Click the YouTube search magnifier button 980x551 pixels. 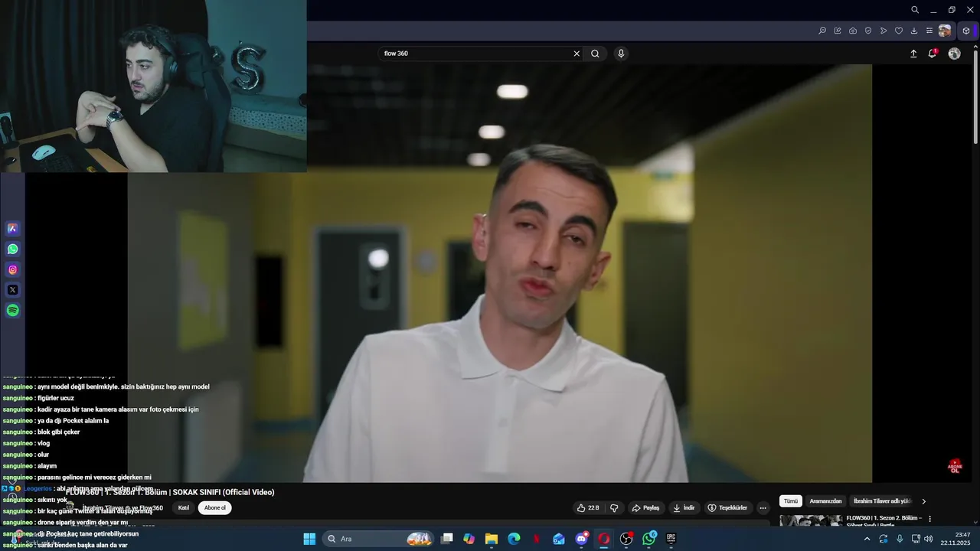pos(595,54)
